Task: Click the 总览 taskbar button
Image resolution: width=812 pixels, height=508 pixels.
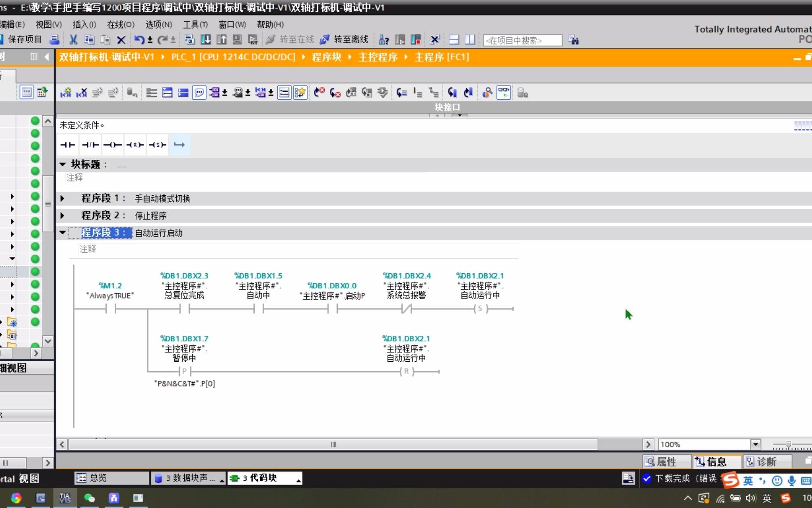Action: [111, 478]
